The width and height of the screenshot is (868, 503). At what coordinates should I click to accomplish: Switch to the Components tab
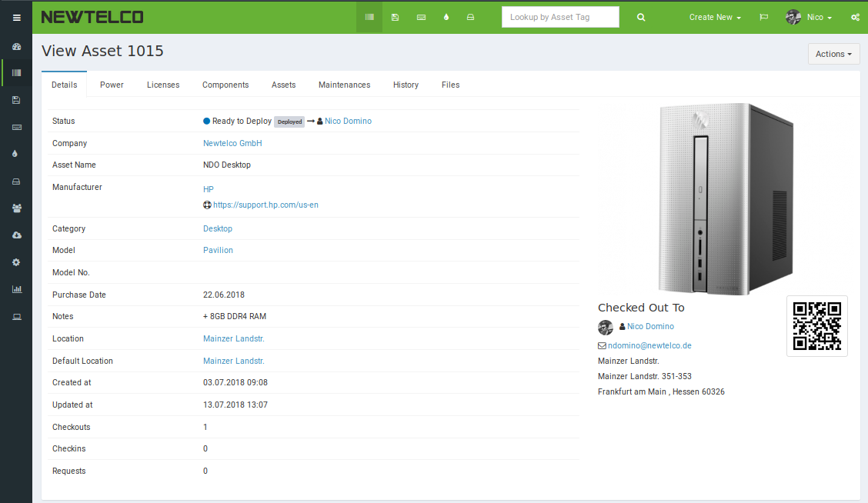(x=225, y=85)
